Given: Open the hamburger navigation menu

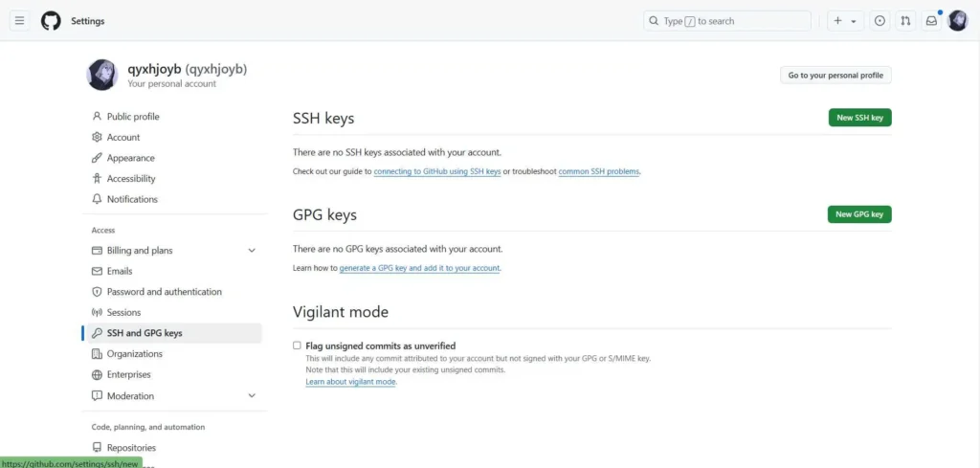Looking at the screenshot, I should 19,21.
